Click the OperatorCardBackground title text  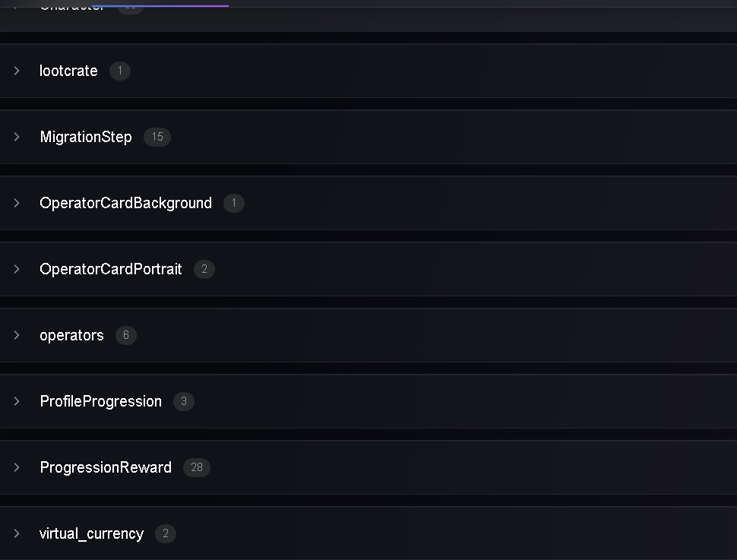pyautogui.click(x=126, y=203)
